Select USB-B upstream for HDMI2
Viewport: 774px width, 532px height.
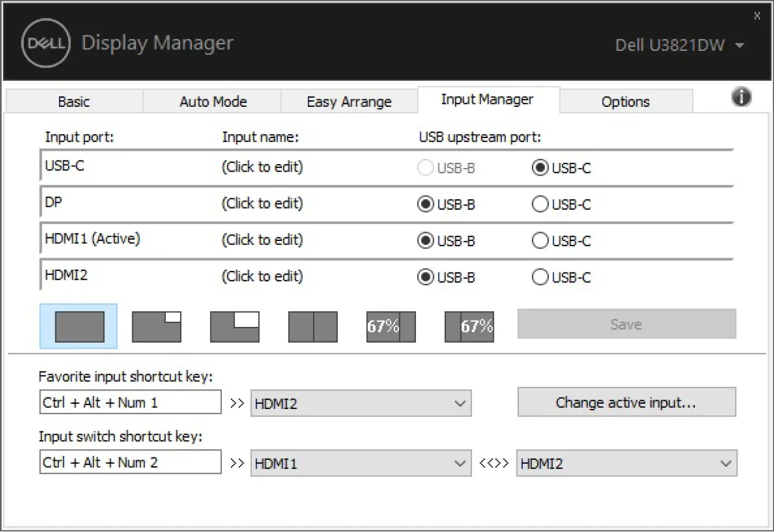pyautogui.click(x=425, y=277)
